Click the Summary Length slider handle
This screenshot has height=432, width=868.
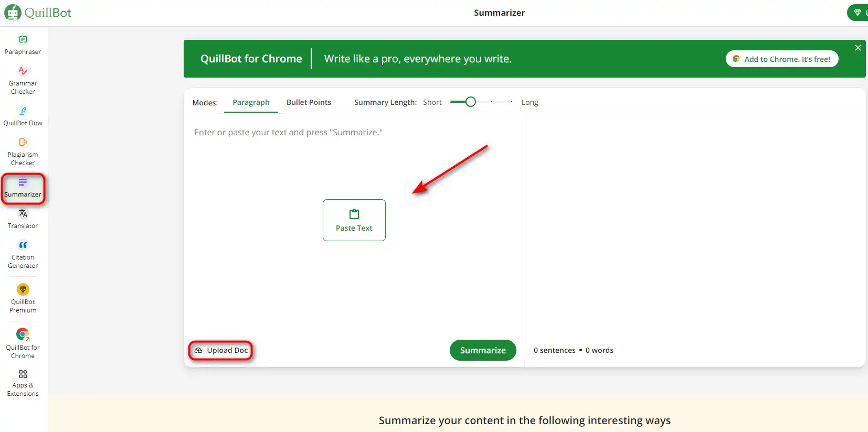(471, 102)
